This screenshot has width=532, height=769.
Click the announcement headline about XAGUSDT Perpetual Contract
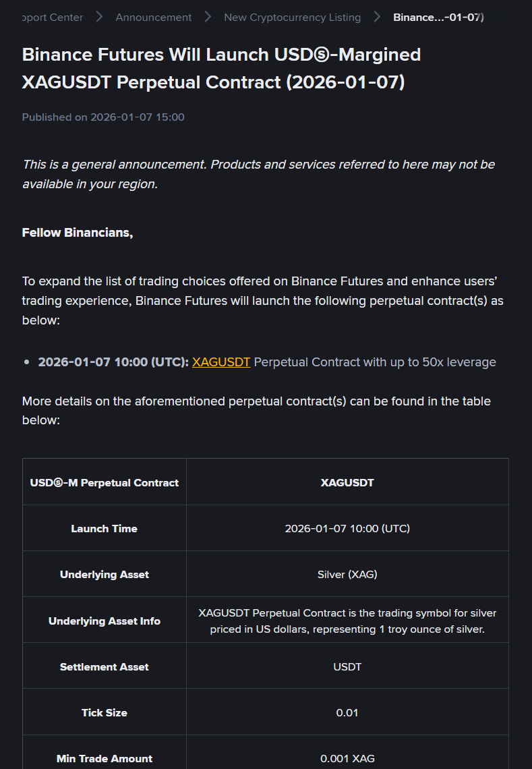[x=221, y=68]
